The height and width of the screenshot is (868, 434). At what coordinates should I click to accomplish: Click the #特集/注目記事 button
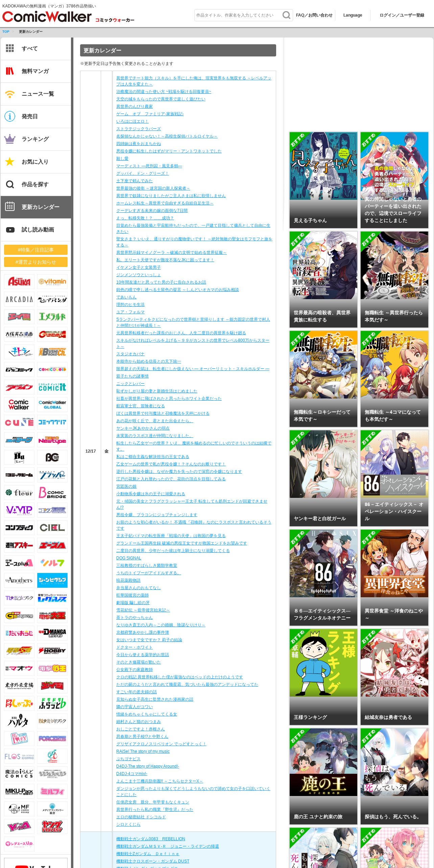pyautogui.click(x=36, y=250)
